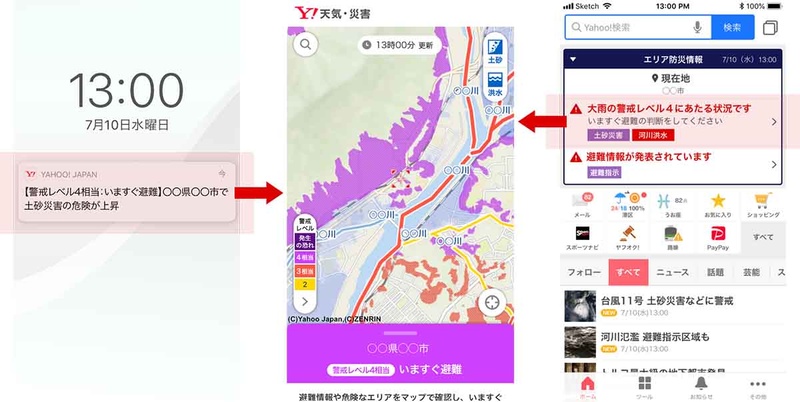Viewport: 800px width, 402px height.
Task: Open the browser tabs icon
Action: [770, 27]
